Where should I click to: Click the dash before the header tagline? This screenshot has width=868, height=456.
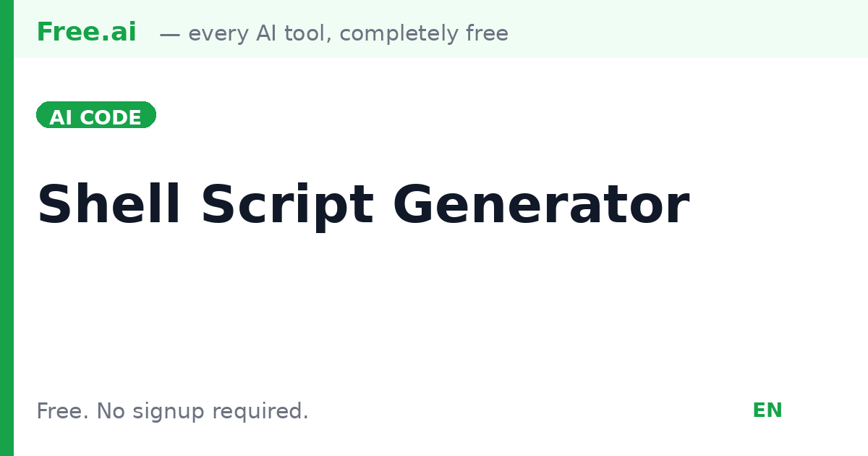coord(169,34)
